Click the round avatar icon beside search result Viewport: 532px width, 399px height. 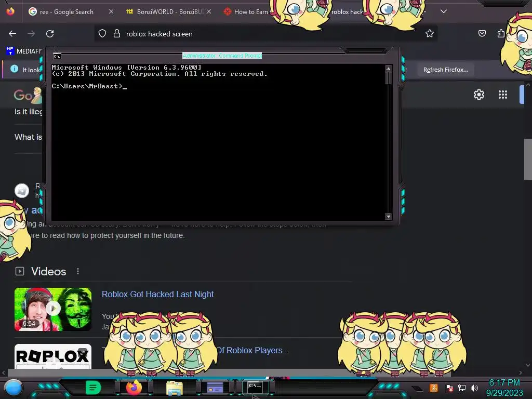tap(22, 191)
